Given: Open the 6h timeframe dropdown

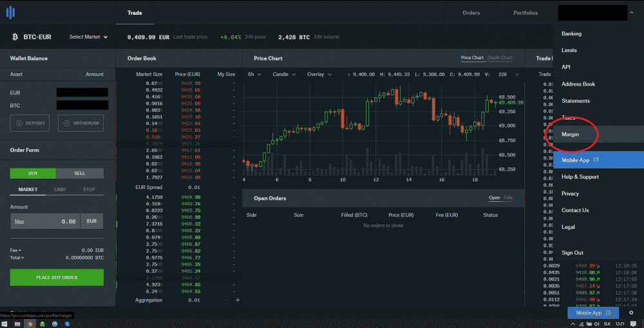Looking at the screenshot, I should click(x=254, y=75).
